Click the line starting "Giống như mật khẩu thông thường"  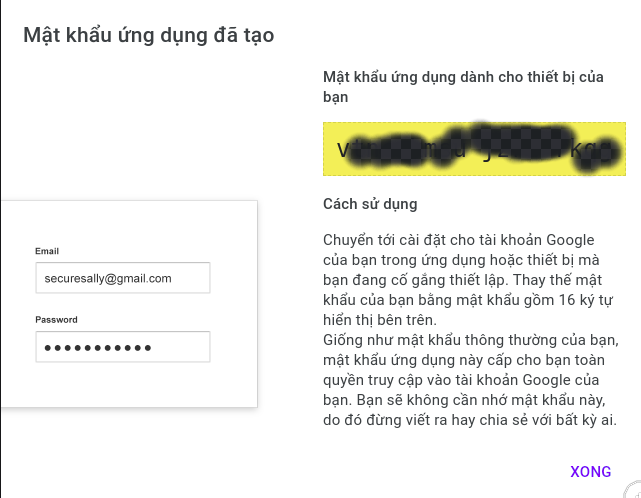(x=478, y=338)
